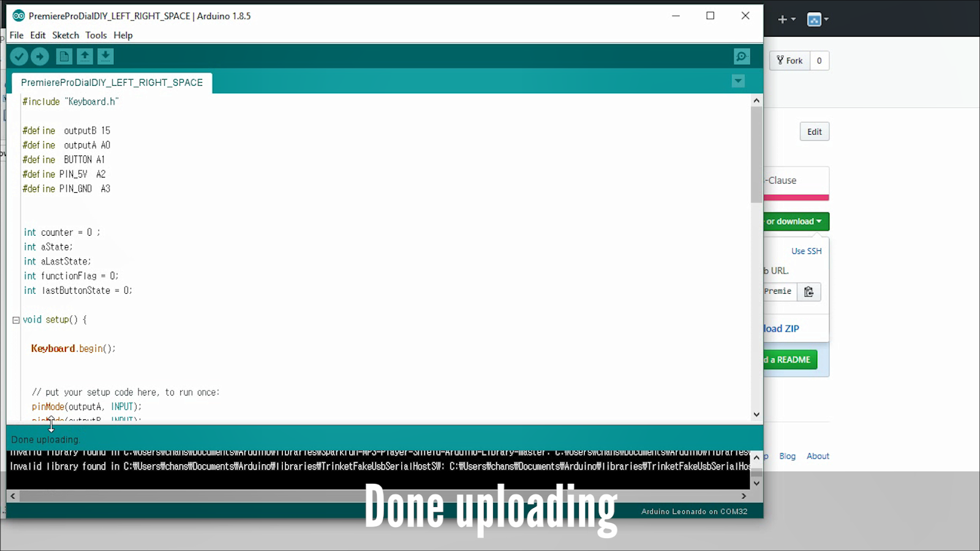Click the '#define outputA A0' line
980x551 pixels.
pos(66,146)
